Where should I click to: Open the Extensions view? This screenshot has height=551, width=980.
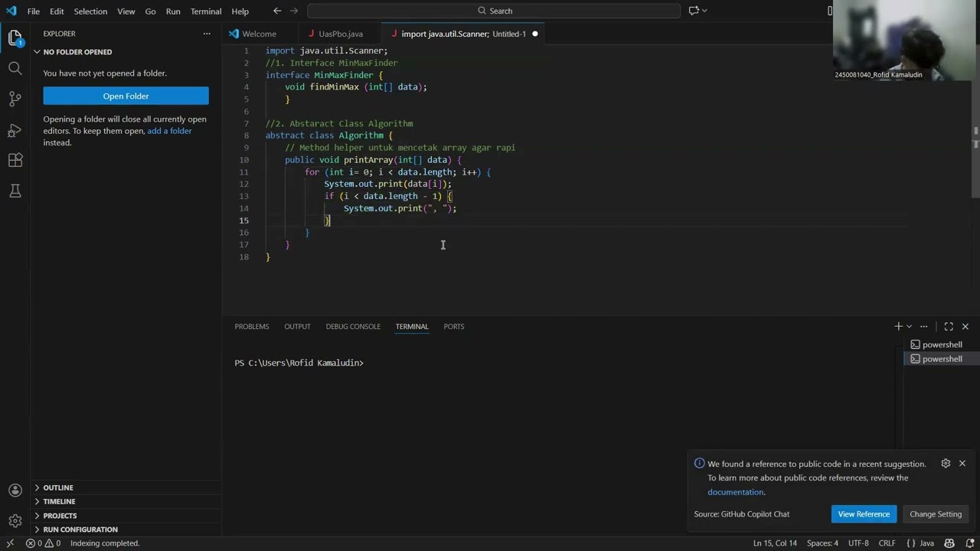pyautogui.click(x=15, y=160)
